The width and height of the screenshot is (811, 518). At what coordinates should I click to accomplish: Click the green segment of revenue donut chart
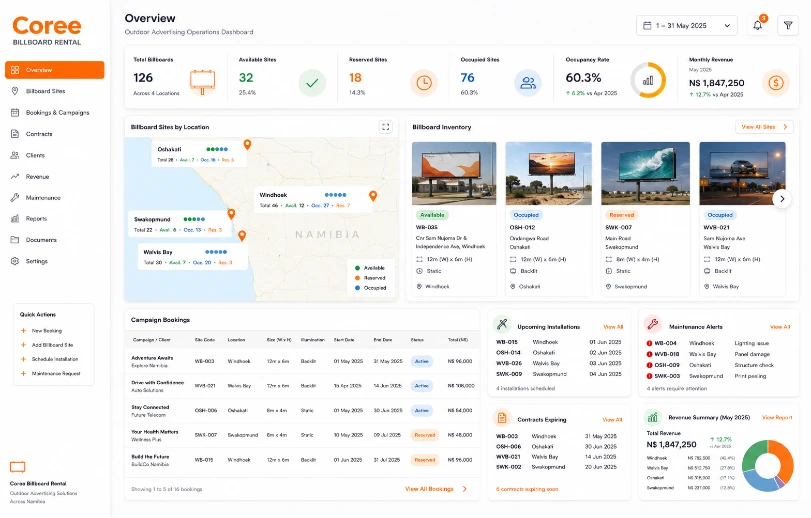[751, 455]
